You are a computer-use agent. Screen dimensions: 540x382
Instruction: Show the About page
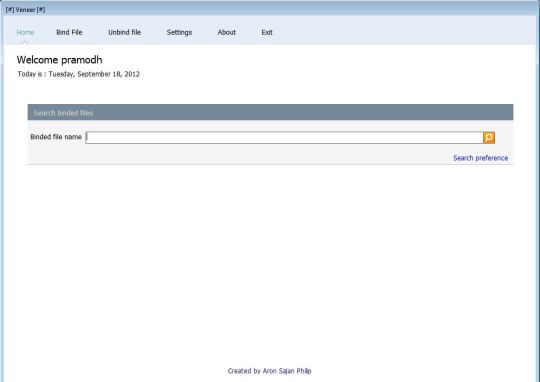[x=227, y=32]
